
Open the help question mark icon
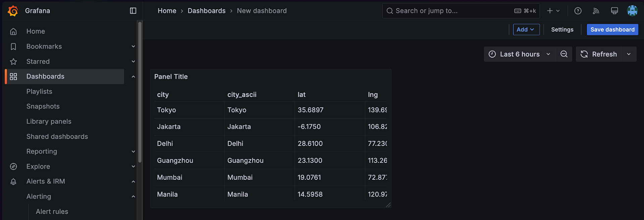578,11
